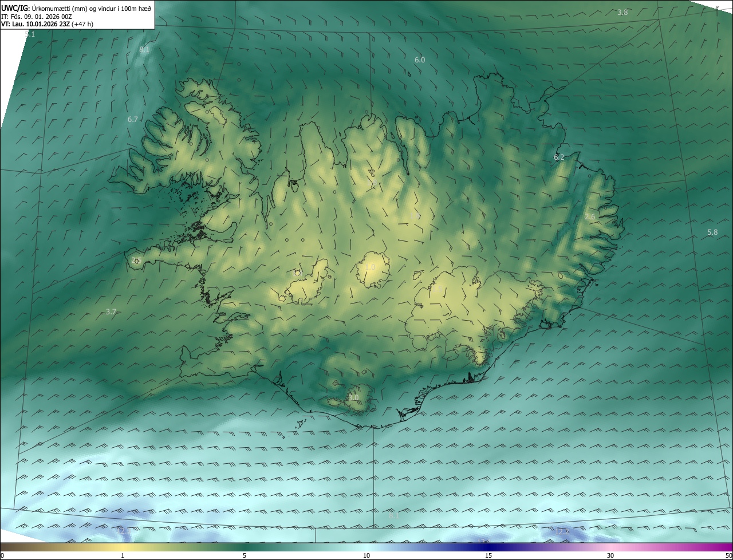Click the 'IT: Fös. 09. 01. 2026 00Z' line
This screenshot has height=560, width=733.
point(37,16)
